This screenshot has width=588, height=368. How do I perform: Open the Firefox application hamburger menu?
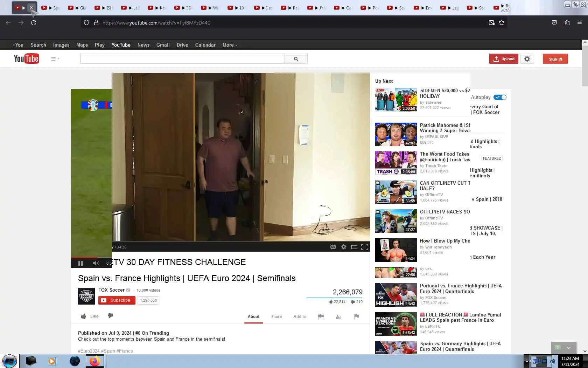coord(580,23)
